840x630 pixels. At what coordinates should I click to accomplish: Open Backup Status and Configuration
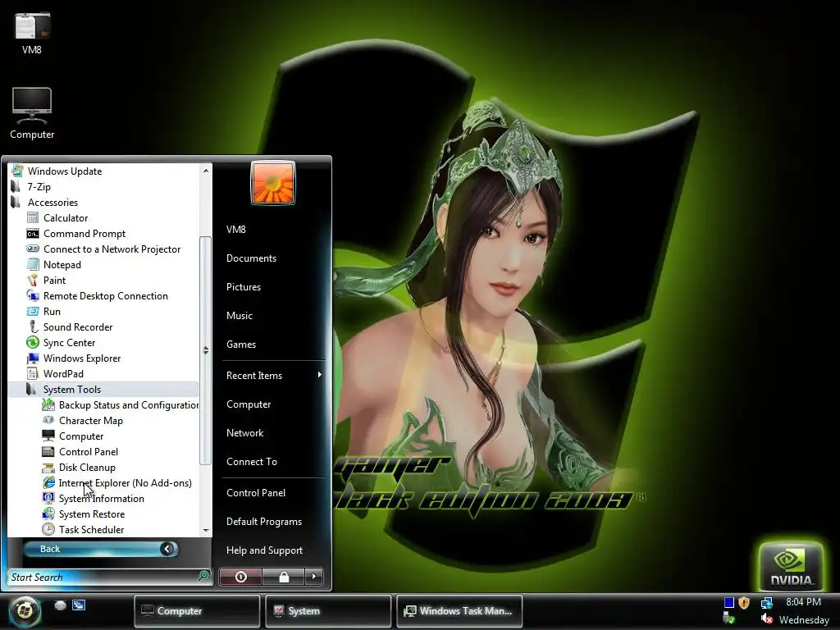[x=128, y=405]
